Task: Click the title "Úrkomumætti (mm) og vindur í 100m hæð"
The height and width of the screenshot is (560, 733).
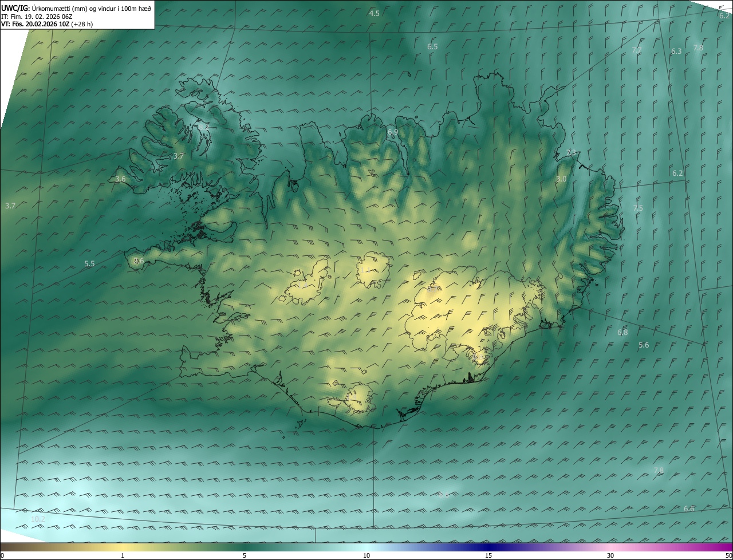Action: 92,8
